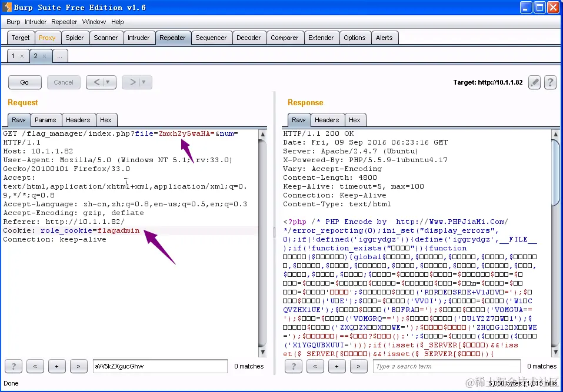Switch to the Target tab
Screen dimensions: 563x392
click(x=21, y=38)
